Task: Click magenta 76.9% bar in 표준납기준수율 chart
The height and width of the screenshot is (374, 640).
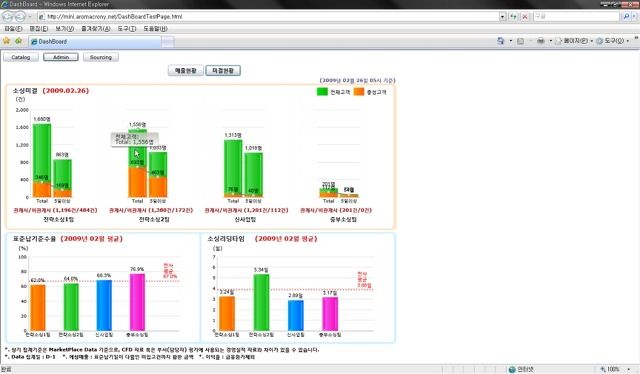Action: pyautogui.click(x=137, y=302)
